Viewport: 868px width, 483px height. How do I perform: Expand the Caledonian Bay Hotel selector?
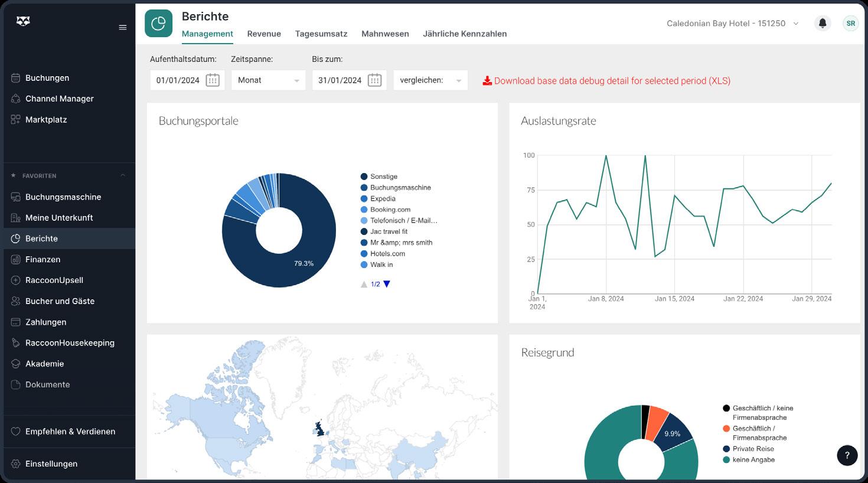732,24
